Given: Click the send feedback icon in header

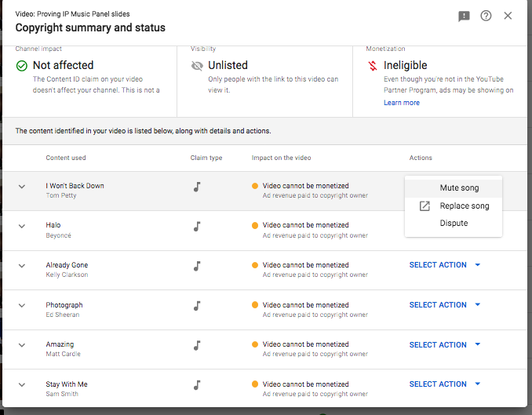Looking at the screenshot, I should click(x=464, y=16).
